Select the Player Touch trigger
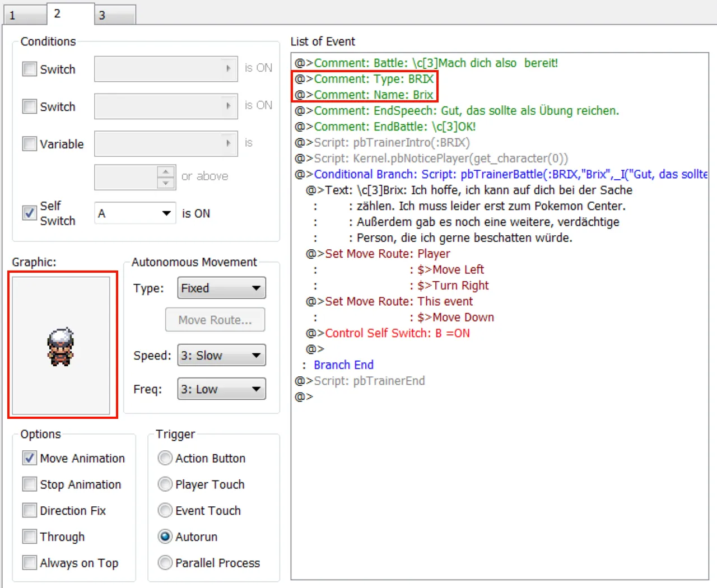This screenshot has height=588, width=717. pyautogui.click(x=165, y=484)
